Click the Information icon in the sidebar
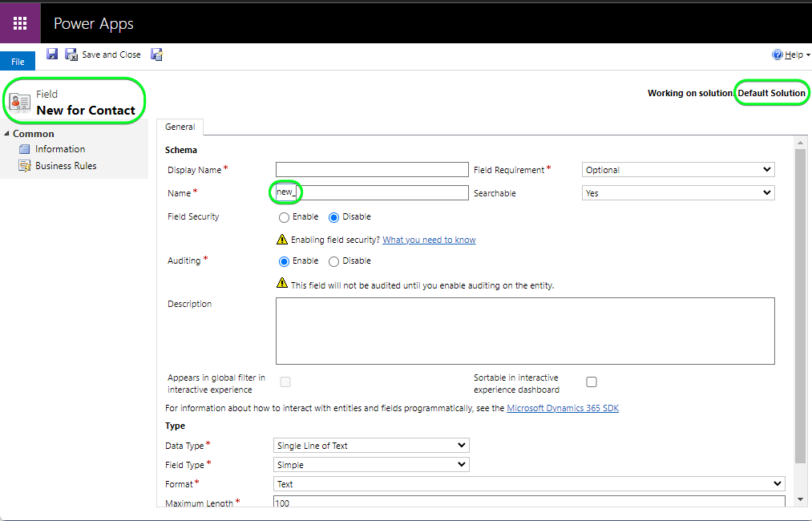This screenshot has width=812, height=521. coord(24,149)
